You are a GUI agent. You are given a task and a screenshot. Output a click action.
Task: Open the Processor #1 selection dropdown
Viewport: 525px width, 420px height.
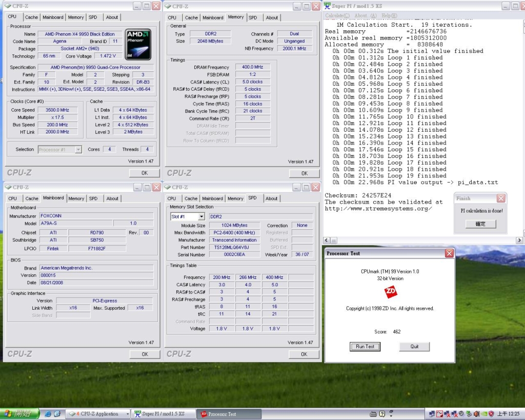tap(78, 149)
